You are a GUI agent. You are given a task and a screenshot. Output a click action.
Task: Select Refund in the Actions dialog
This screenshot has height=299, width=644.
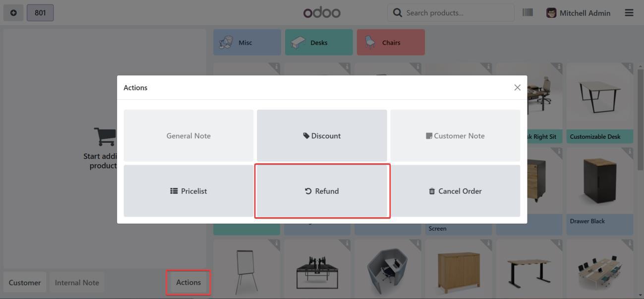point(322,191)
